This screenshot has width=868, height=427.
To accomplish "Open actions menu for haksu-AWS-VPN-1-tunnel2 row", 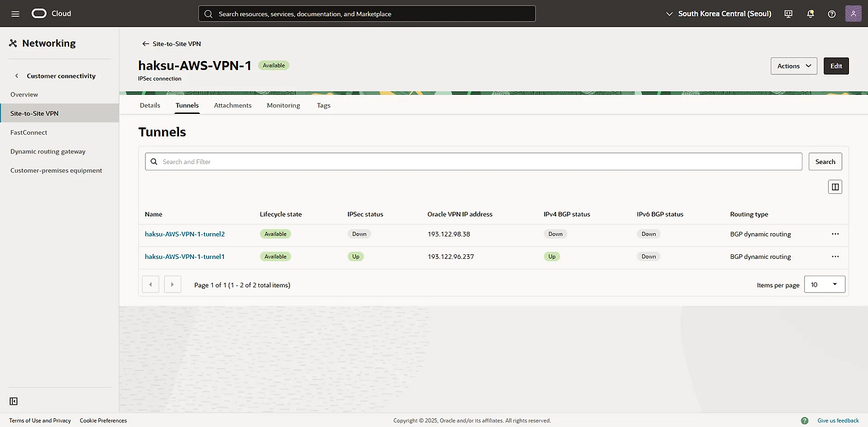I will pos(835,234).
